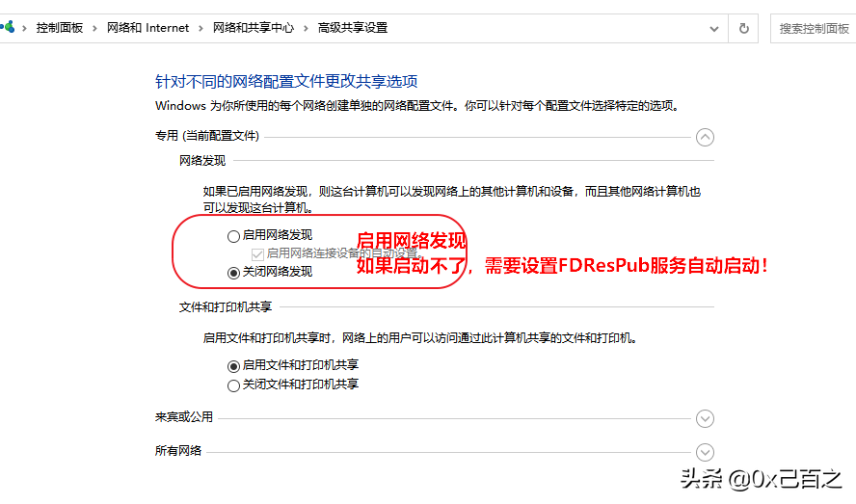Go to 网络和共享中心 breadcrumb
Image resolution: width=856 pixels, height=504 pixels.
(254, 28)
